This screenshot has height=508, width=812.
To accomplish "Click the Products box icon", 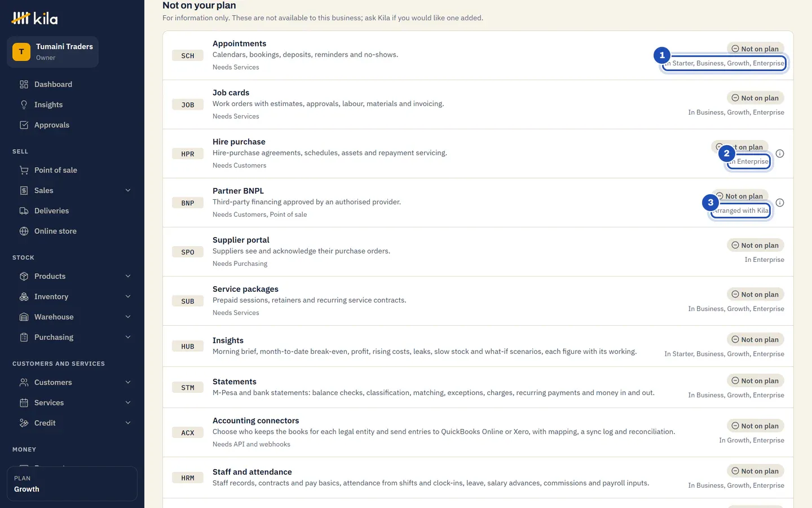I will (x=24, y=277).
